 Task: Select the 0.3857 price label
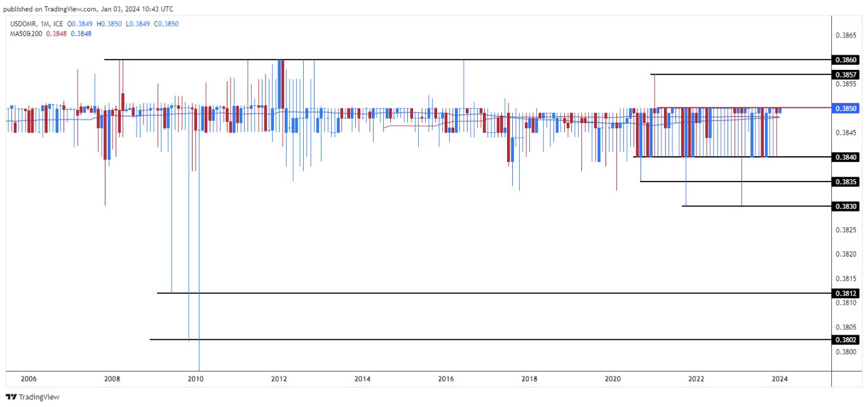click(847, 74)
